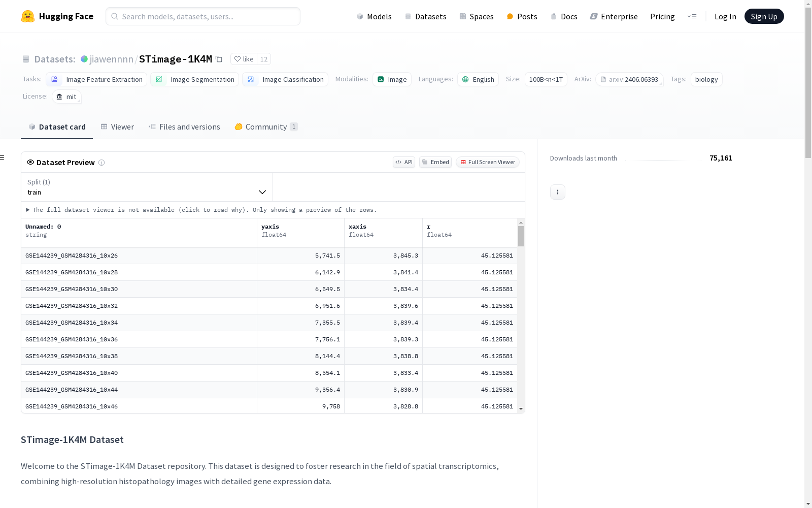Click the Log In link
Image resolution: width=812 pixels, height=508 pixels.
pyautogui.click(x=725, y=16)
